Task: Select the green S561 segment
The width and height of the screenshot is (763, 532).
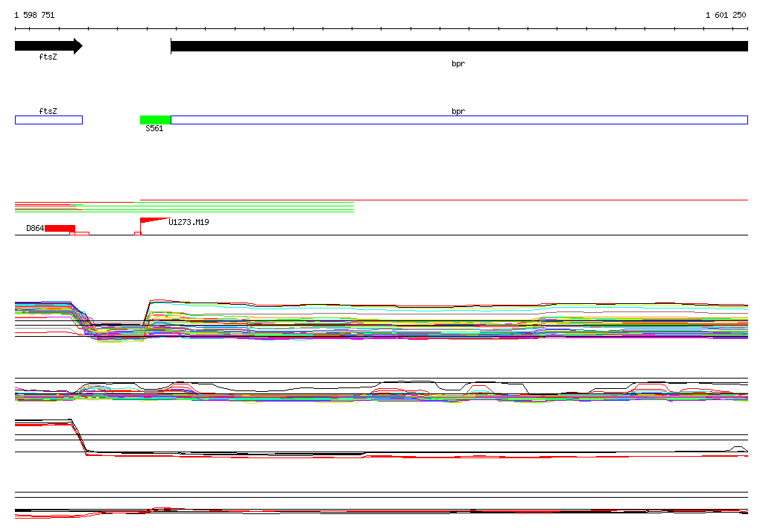Action: pos(155,120)
